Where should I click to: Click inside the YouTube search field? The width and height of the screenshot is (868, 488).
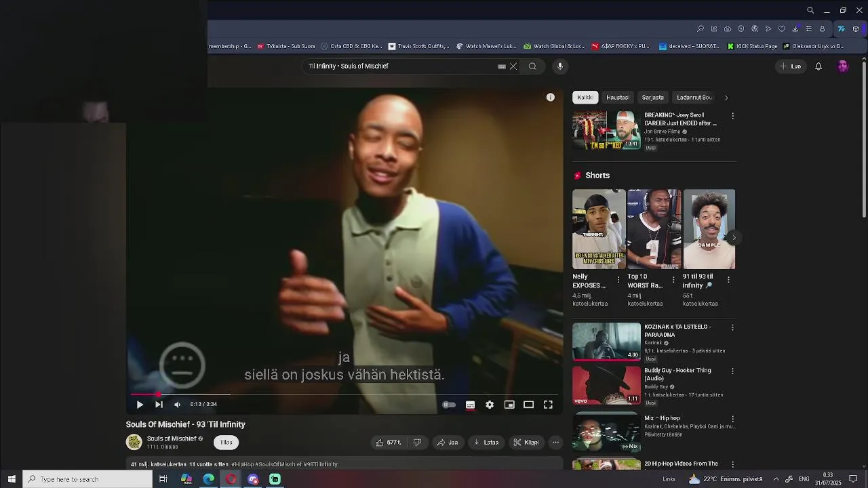pos(400,66)
